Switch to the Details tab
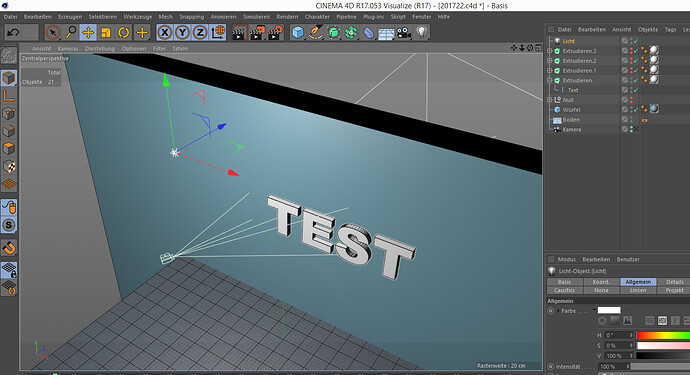 [674, 282]
